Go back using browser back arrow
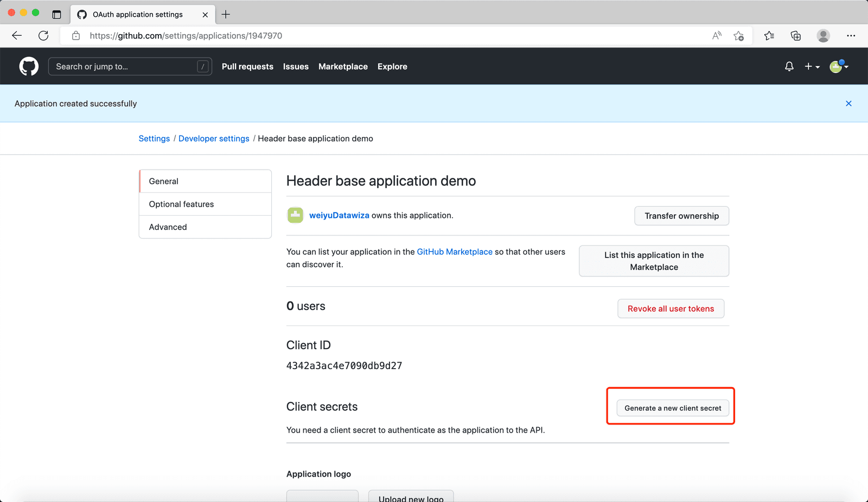 (x=17, y=36)
